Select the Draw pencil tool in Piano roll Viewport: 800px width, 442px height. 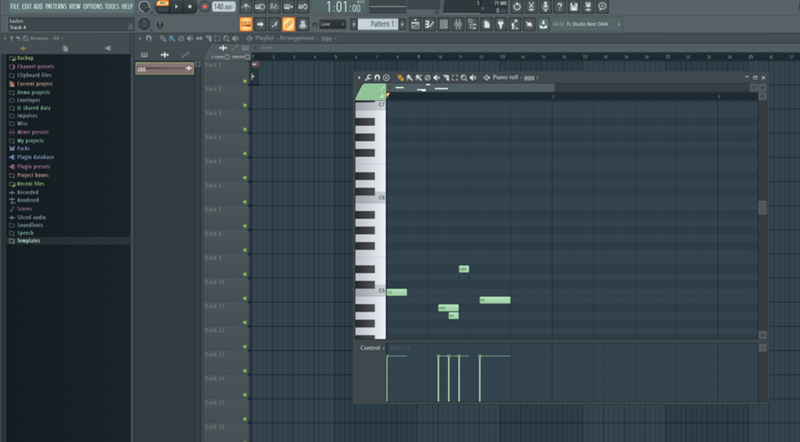[400, 77]
